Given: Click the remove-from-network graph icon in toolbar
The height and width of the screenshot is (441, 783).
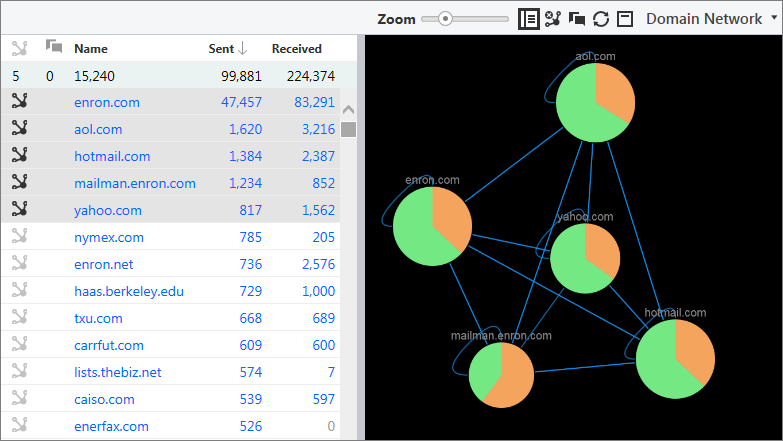Looking at the screenshot, I should tap(553, 19).
